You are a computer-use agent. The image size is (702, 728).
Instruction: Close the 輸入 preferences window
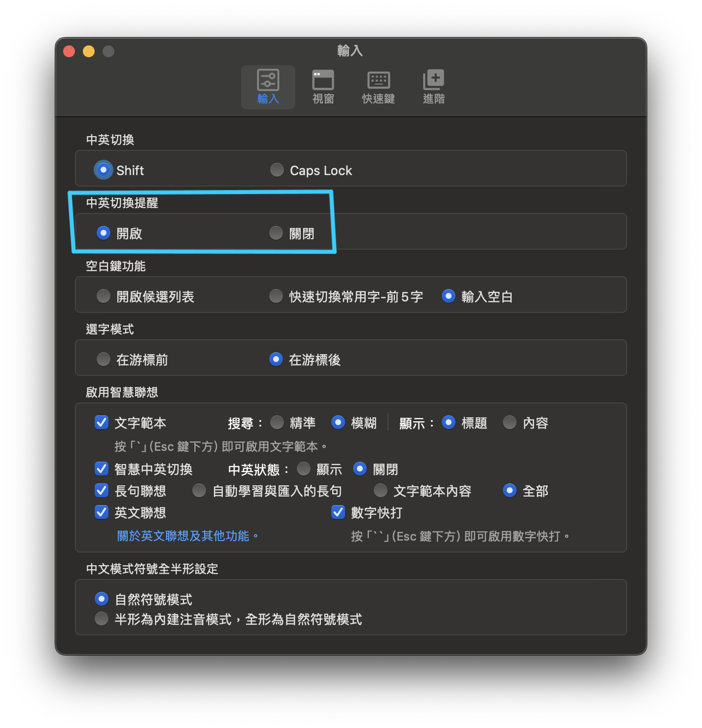(69, 51)
